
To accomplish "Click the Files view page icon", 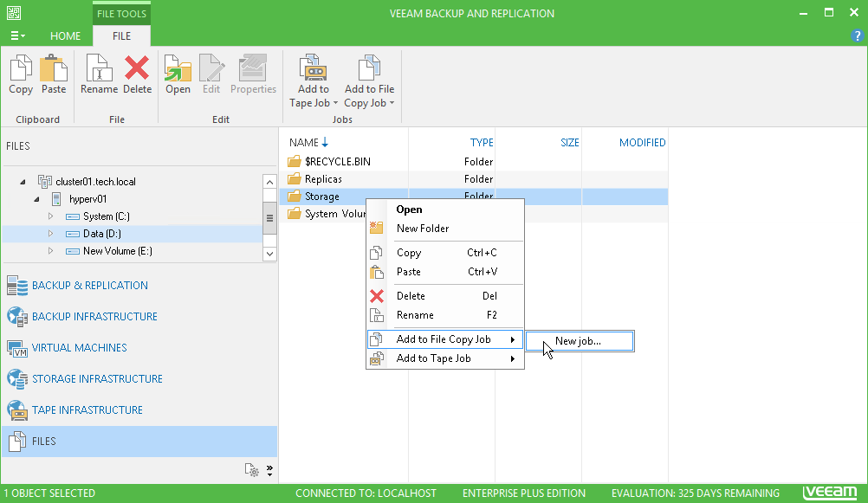I will tap(17, 441).
